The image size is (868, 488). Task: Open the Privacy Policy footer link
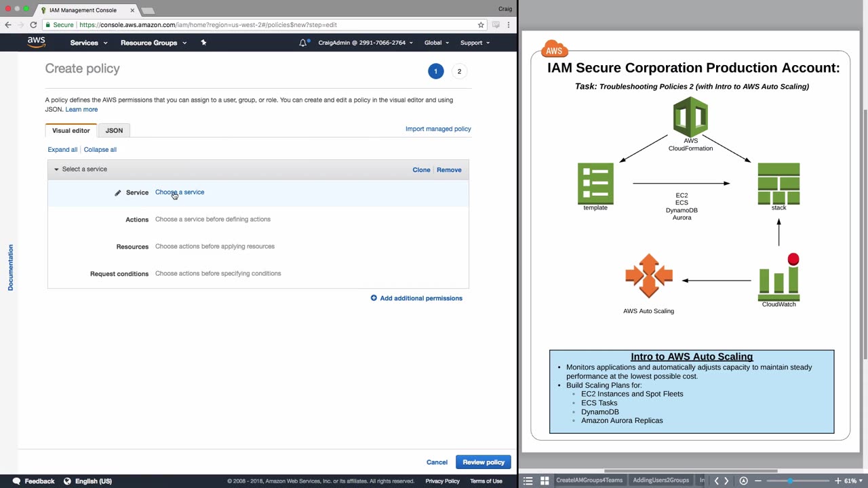click(x=443, y=481)
